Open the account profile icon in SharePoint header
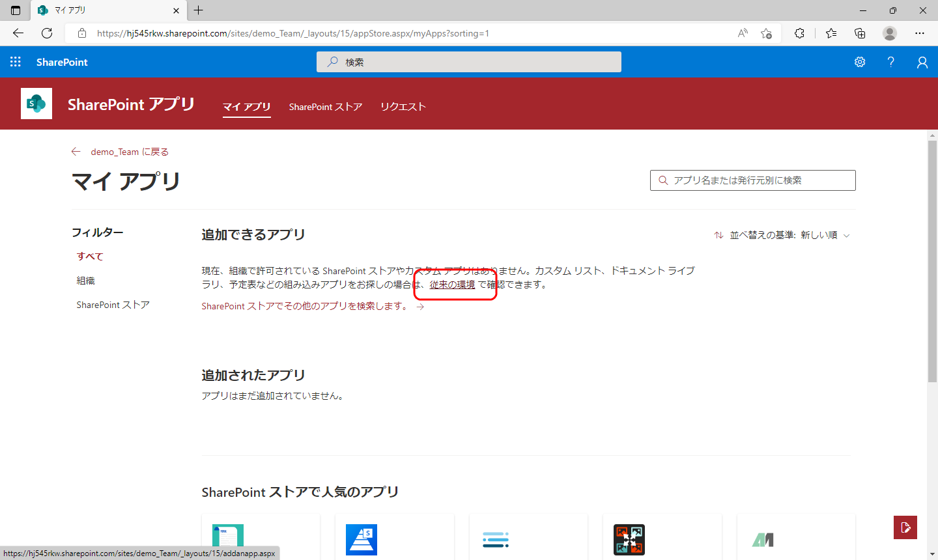 [922, 62]
